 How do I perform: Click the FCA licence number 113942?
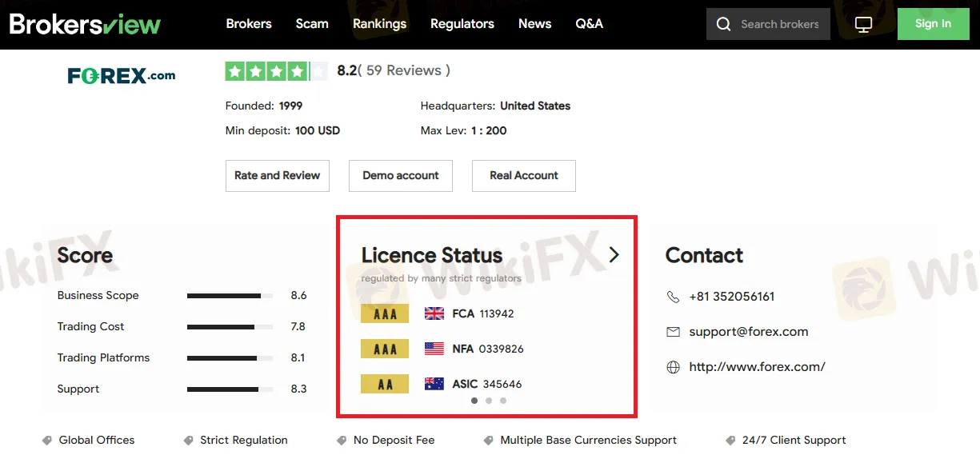coord(497,313)
